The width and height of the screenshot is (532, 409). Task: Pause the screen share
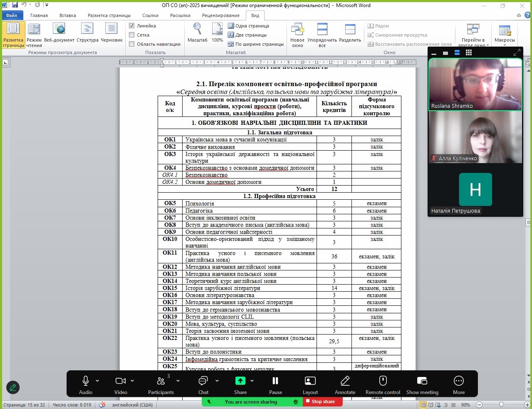click(275, 381)
